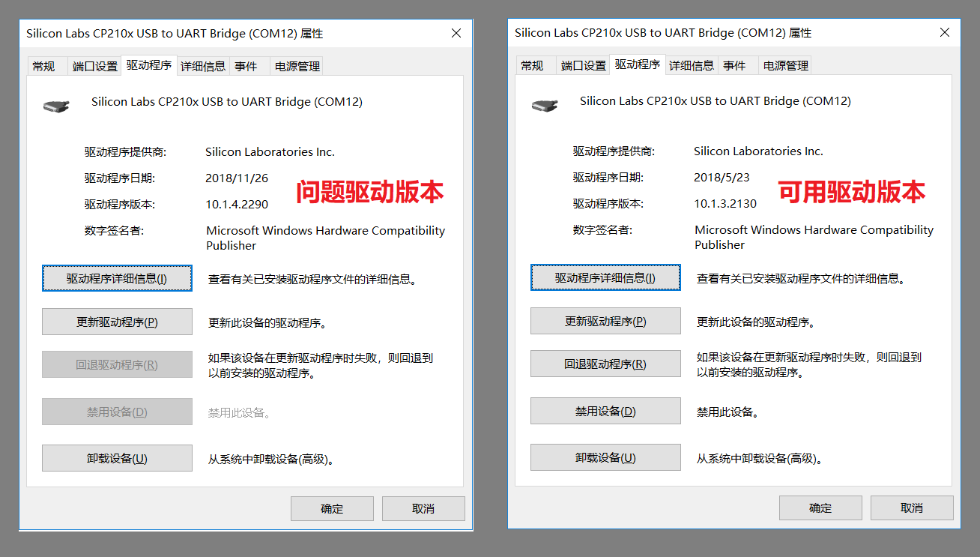Screen dimensions: 980x557
Task: Open 端口设置 tab in the left window
Action: tap(95, 66)
